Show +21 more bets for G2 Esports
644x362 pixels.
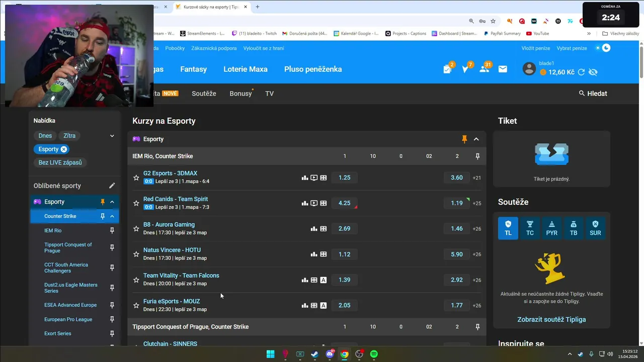pos(477,178)
